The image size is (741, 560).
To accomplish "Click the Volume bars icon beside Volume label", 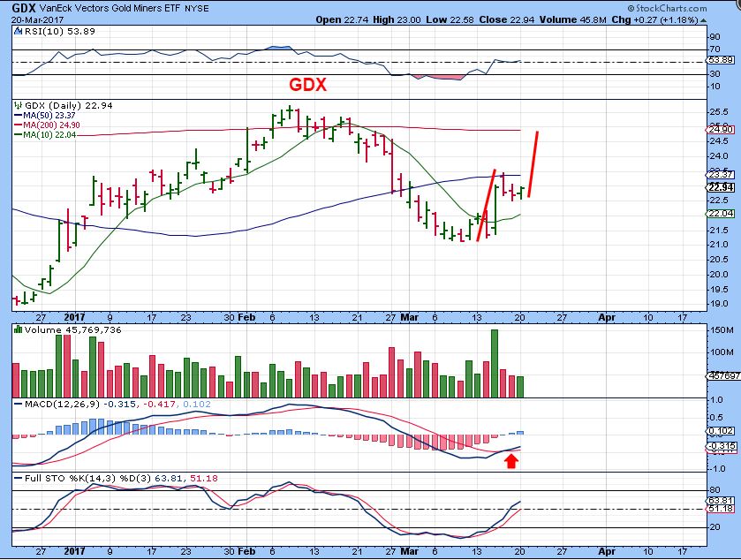I will 18,329.
